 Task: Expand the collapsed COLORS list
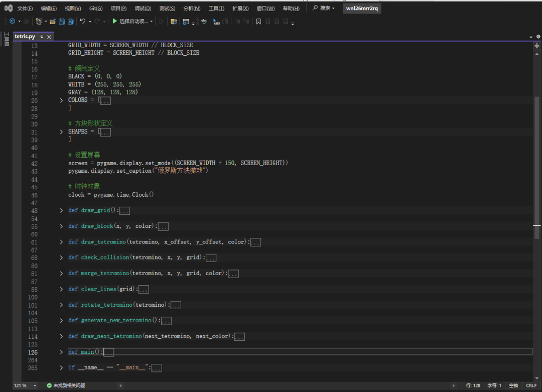click(x=61, y=100)
